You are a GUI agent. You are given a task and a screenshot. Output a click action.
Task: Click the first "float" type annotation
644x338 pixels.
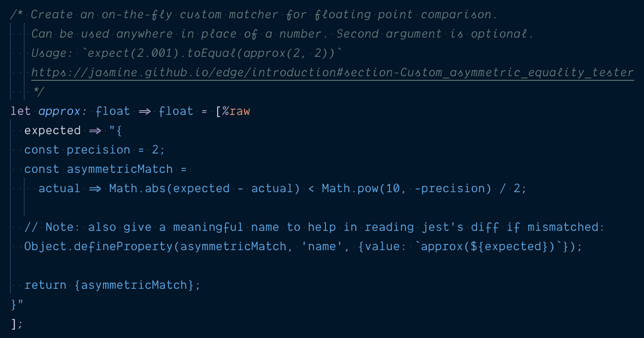coord(113,111)
